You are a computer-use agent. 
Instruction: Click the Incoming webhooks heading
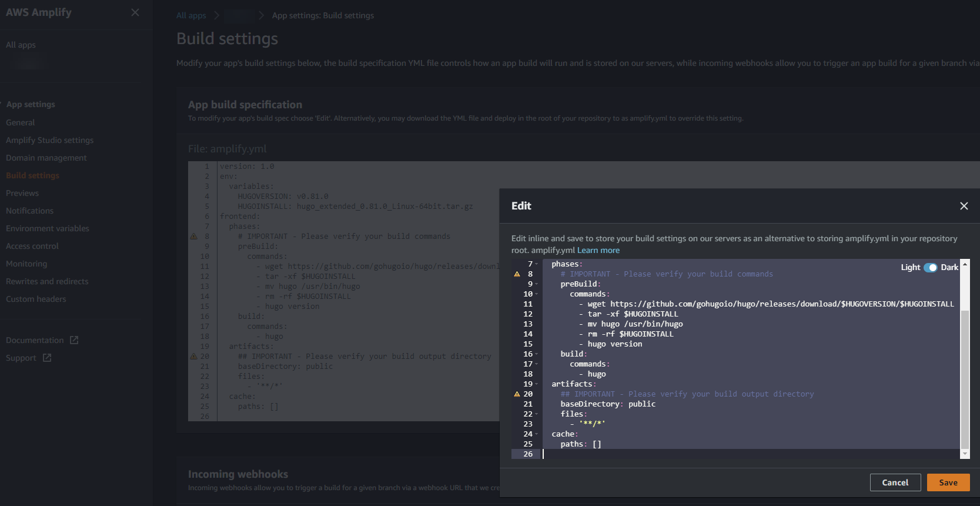pos(238,474)
